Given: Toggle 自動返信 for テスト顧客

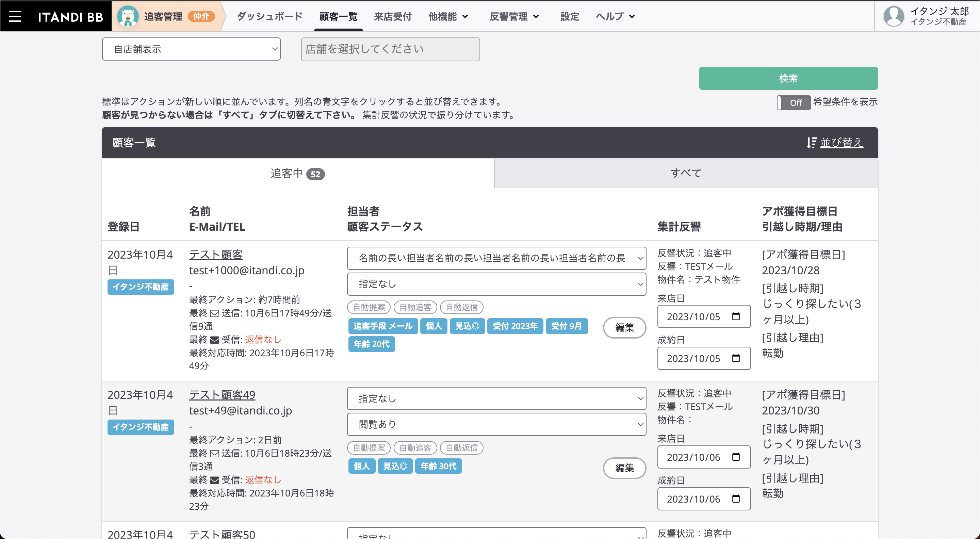Looking at the screenshot, I should click(x=461, y=307).
